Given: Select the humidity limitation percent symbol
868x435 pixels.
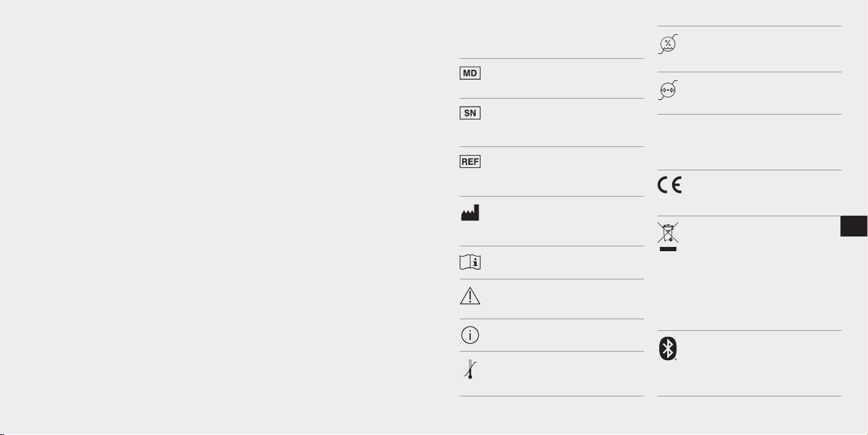Looking at the screenshot, I should point(668,43).
